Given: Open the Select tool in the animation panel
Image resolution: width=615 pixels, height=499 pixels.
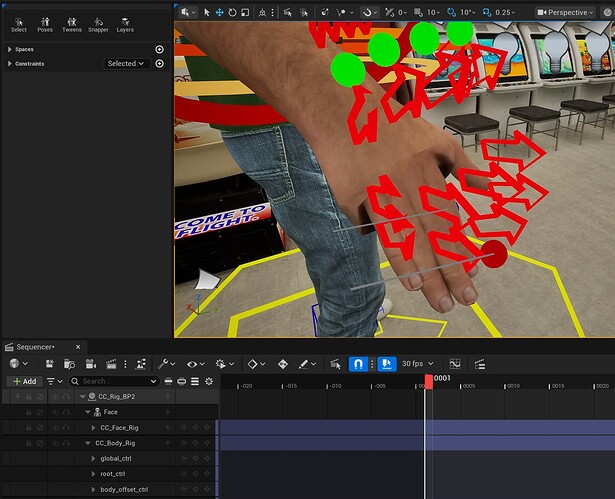Looking at the screenshot, I should [x=18, y=25].
